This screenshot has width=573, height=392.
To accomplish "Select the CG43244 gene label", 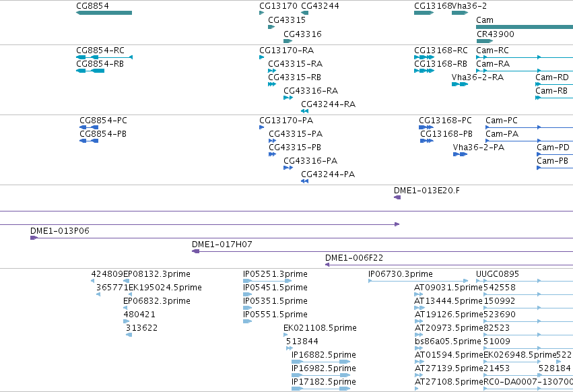I will point(320,6).
